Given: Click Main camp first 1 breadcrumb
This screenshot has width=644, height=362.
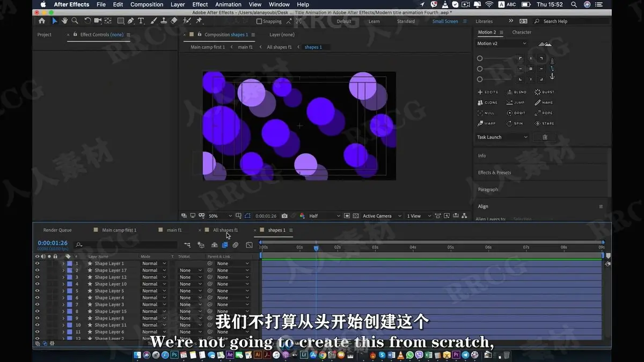Looking at the screenshot, I should (208, 47).
